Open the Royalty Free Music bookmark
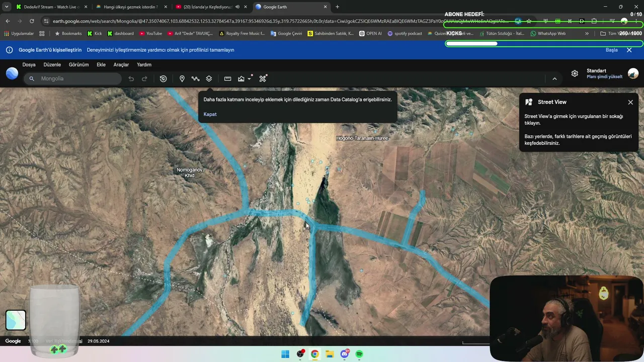The height and width of the screenshot is (362, 644). tap(242, 34)
